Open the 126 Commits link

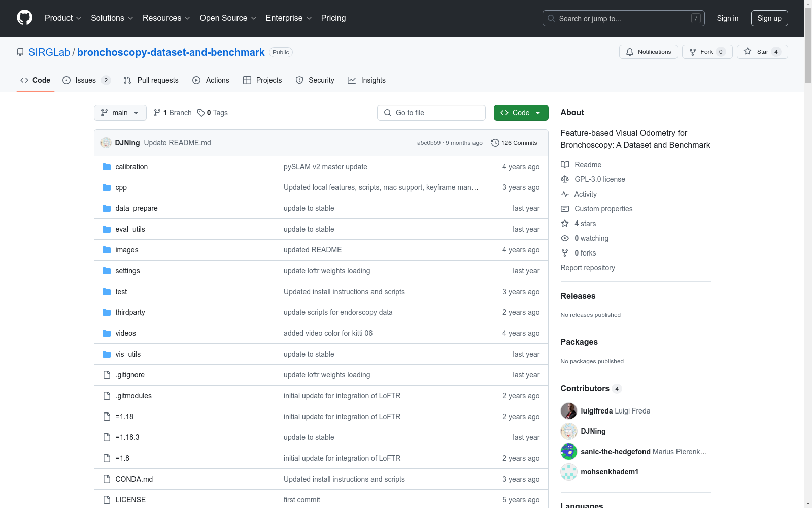click(514, 143)
